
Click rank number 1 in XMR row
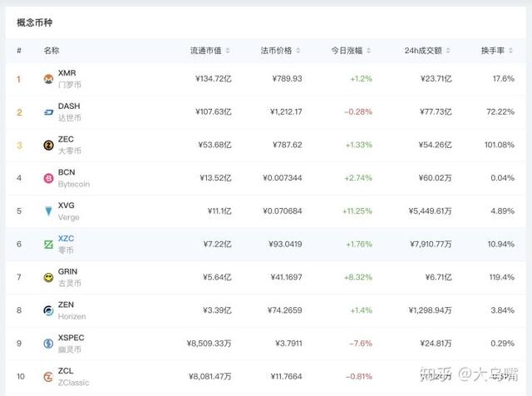(x=18, y=79)
